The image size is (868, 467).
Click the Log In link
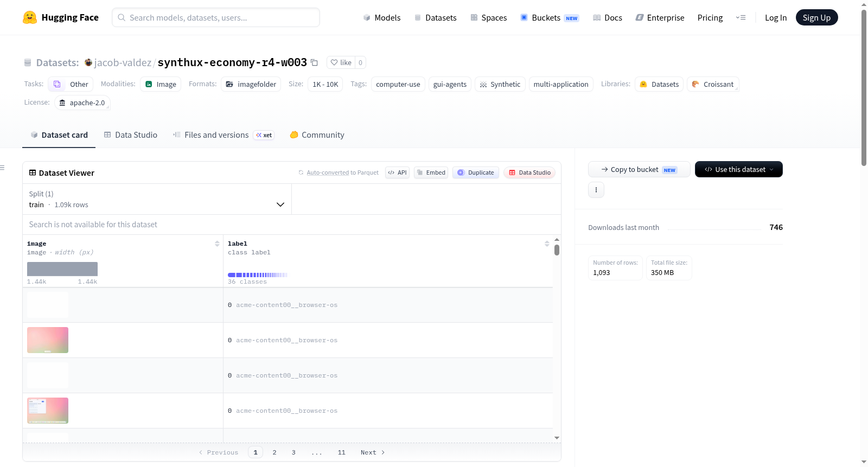pos(776,17)
